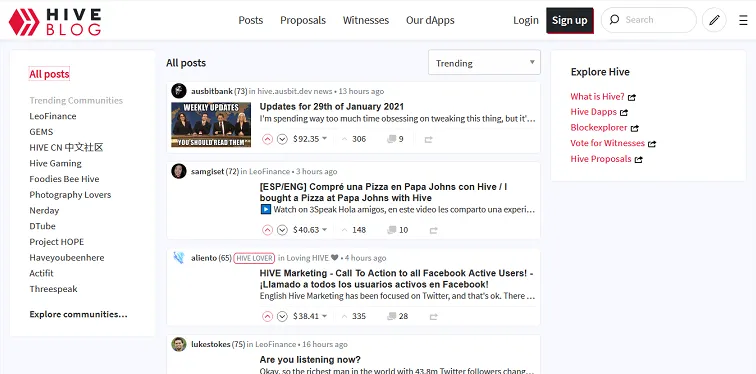756x374 pixels.
Task: Open the Updates for 29th of January title
Action: tap(332, 107)
